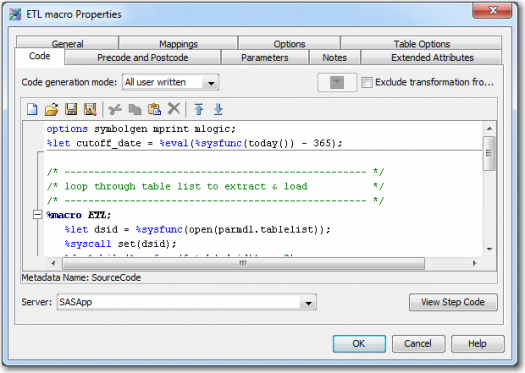Image resolution: width=525 pixels, height=373 pixels.
Task: Toggle Exclude transformation checkbox
Action: (x=367, y=82)
